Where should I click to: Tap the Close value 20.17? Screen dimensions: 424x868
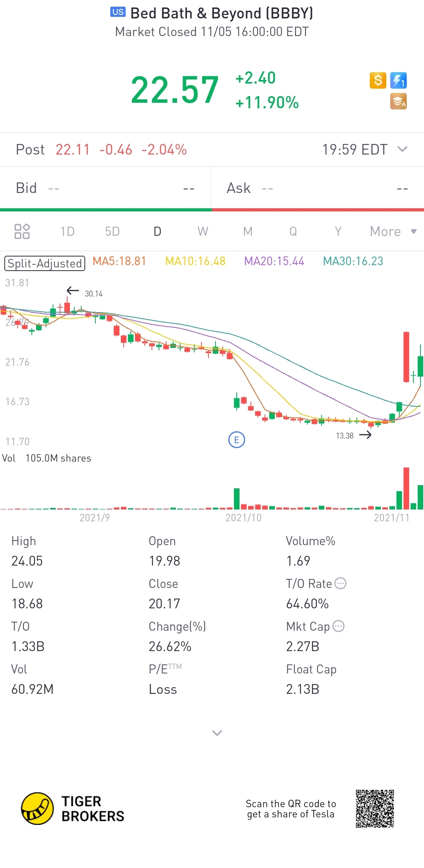coord(164,604)
